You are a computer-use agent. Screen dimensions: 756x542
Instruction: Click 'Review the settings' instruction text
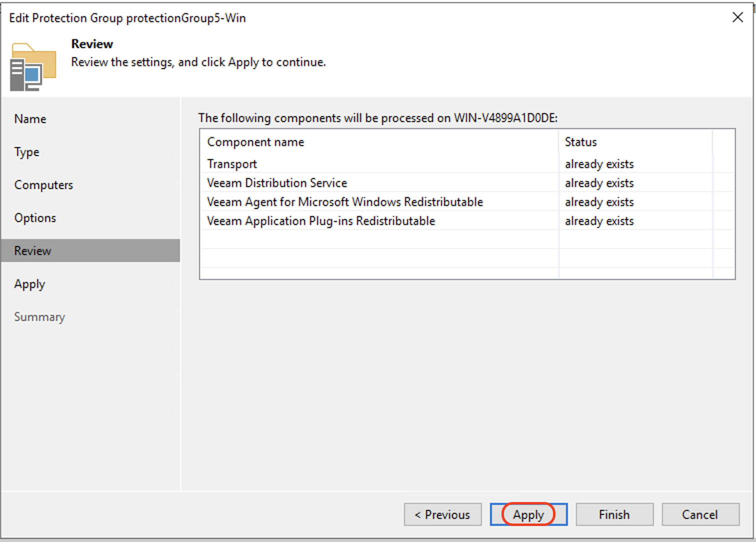[x=198, y=62]
